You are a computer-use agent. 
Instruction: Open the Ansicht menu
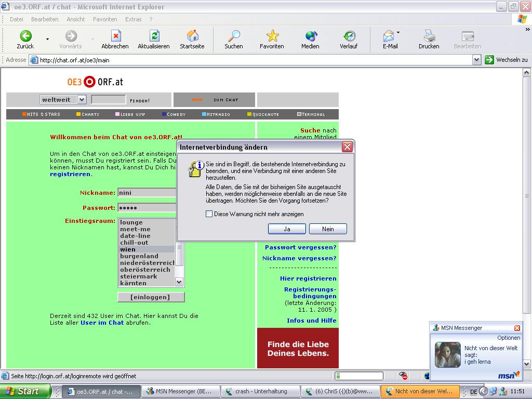(76, 19)
